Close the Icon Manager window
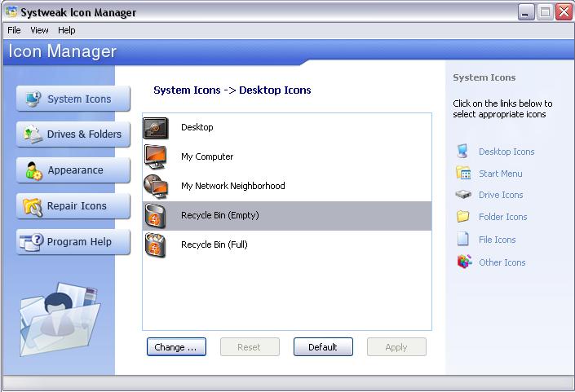 pyautogui.click(x=564, y=12)
